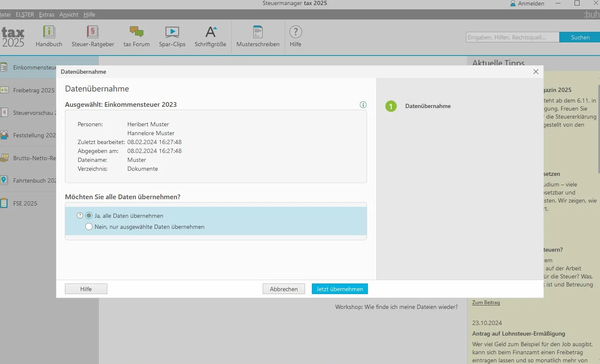Open the Ansicht menu
The height and width of the screenshot is (364, 600).
point(69,14)
